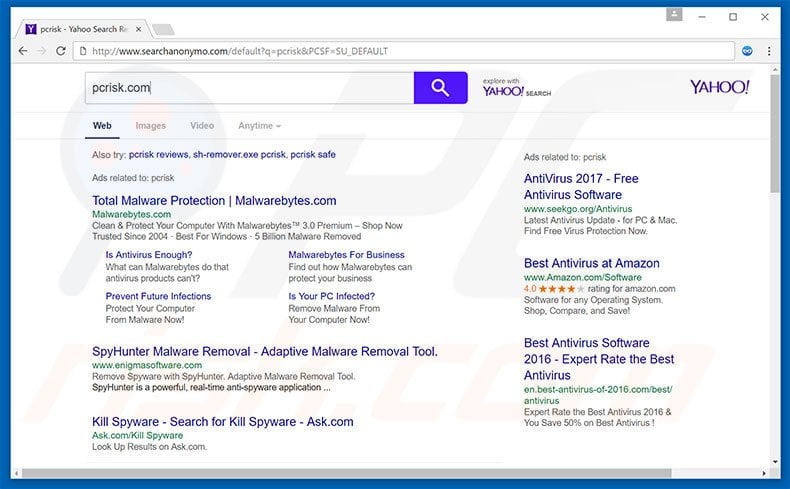Click the vertical scrollbar thumb

[x=775, y=133]
